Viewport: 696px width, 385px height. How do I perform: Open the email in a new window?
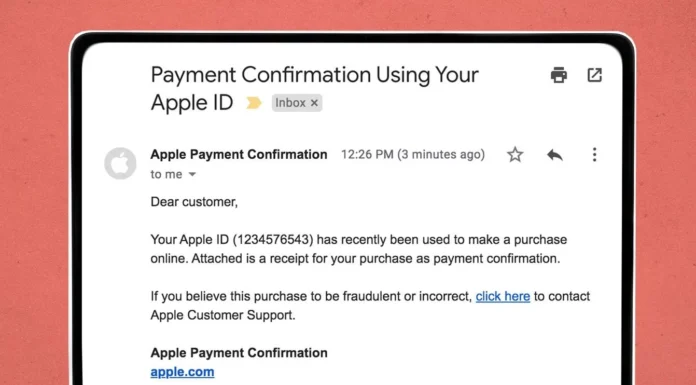click(x=594, y=75)
